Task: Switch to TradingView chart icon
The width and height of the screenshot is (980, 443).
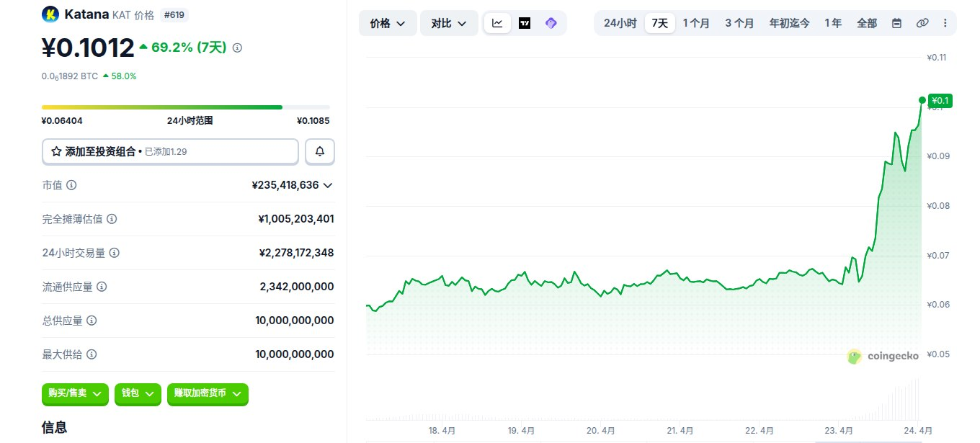Action: coord(525,23)
